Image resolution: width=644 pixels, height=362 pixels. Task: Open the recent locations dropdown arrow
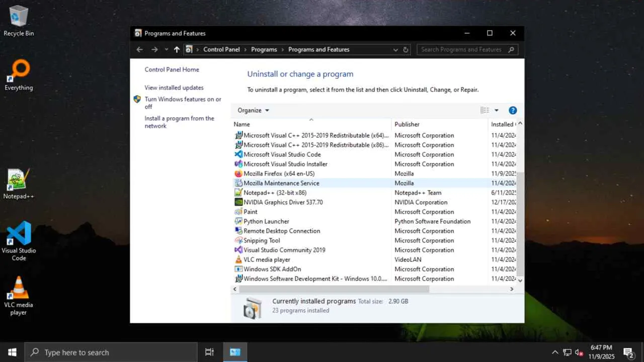coord(166,49)
